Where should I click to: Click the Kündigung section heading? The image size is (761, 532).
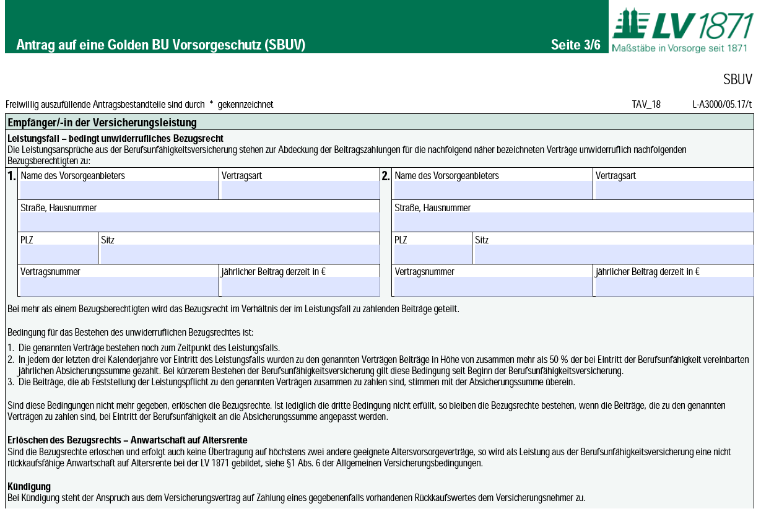coord(29,487)
